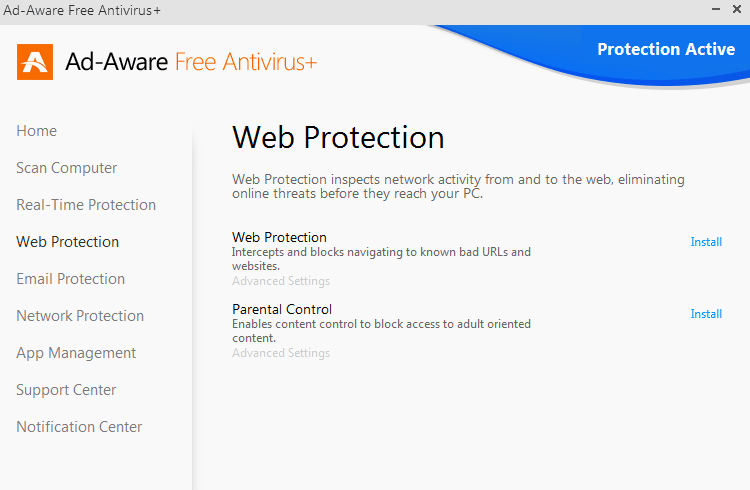Click the Ad-Aware Free Antivirus+ header text

click(191, 62)
